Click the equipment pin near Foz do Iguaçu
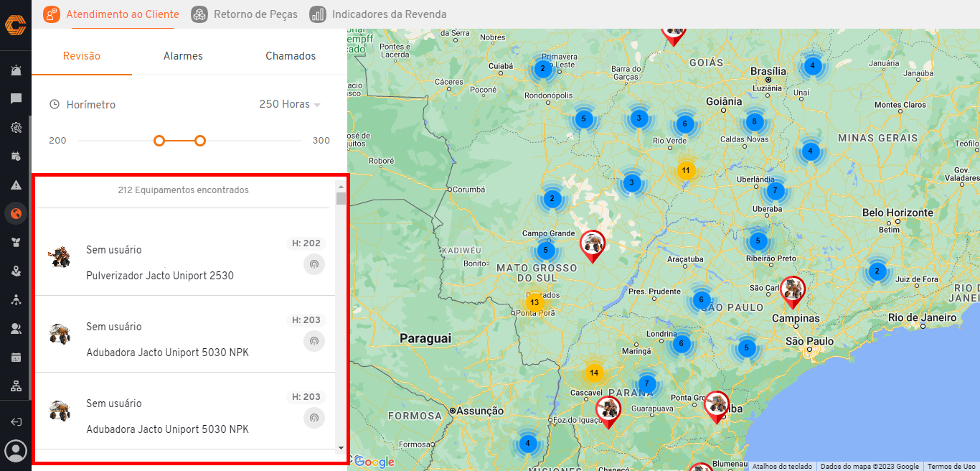 [x=608, y=412]
